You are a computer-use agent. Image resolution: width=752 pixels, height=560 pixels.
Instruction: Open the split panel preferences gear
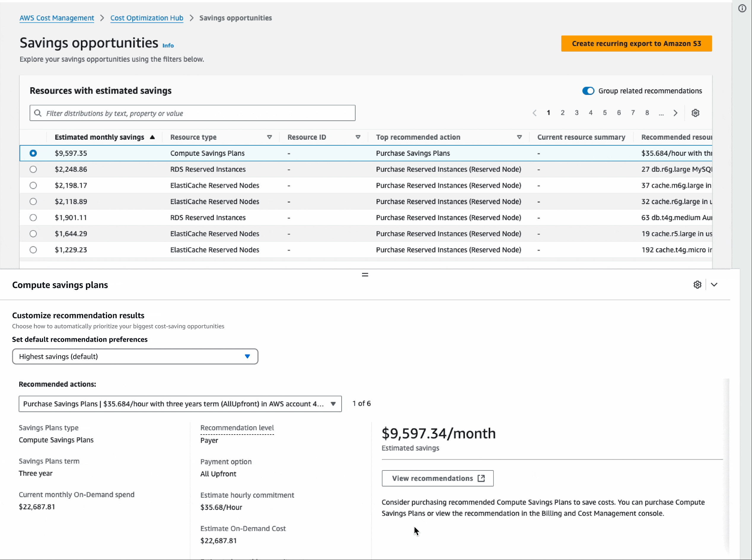coord(697,285)
